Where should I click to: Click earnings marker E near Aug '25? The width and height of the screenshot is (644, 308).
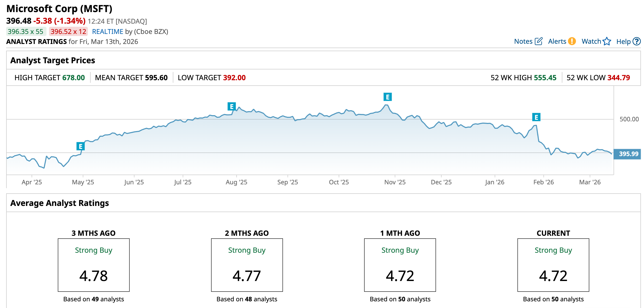[232, 106]
